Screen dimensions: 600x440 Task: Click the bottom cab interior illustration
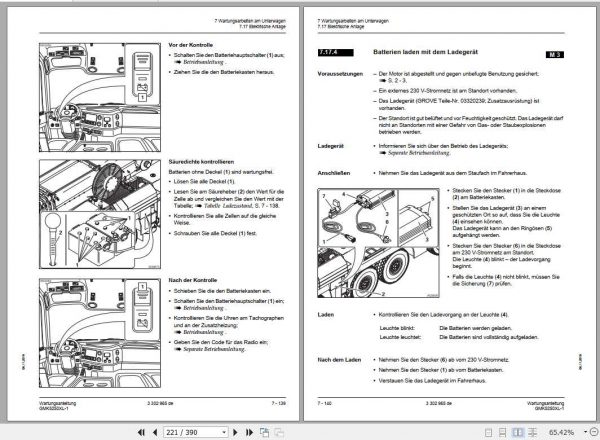tap(100, 333)
